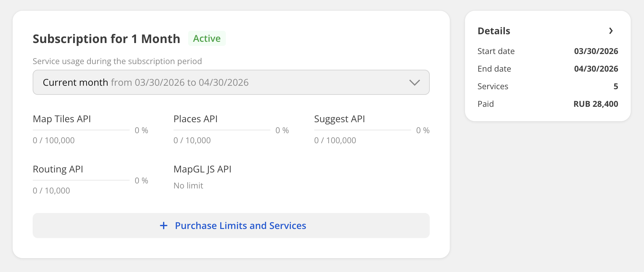Select the Suggest API label
This screenshot has width=644, height=272.
340,119
